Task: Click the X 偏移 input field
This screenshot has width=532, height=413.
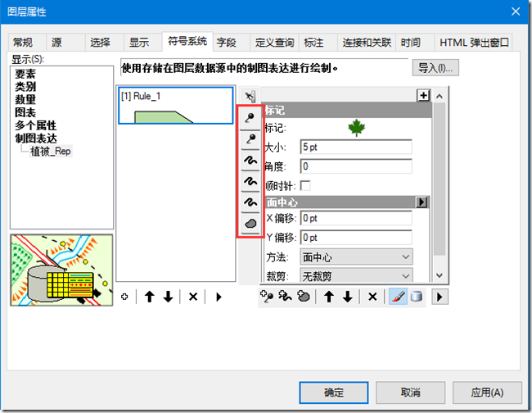Action: [356, 218]
